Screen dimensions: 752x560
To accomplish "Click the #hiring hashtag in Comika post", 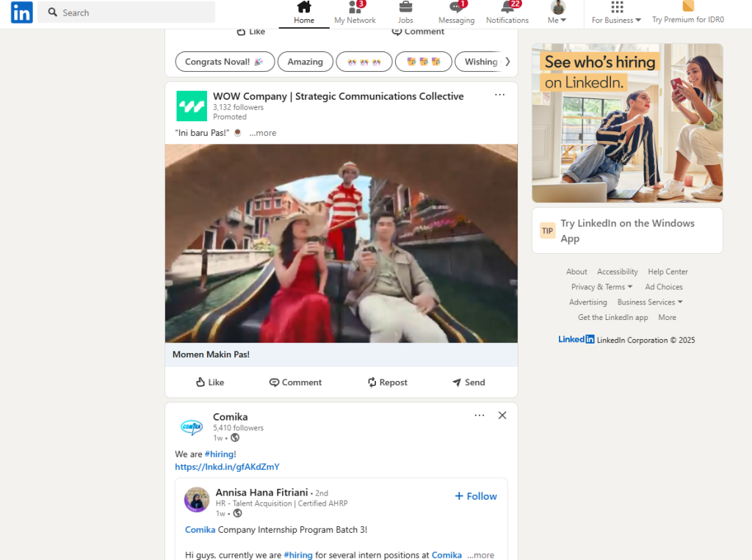I will pos(219,454).
